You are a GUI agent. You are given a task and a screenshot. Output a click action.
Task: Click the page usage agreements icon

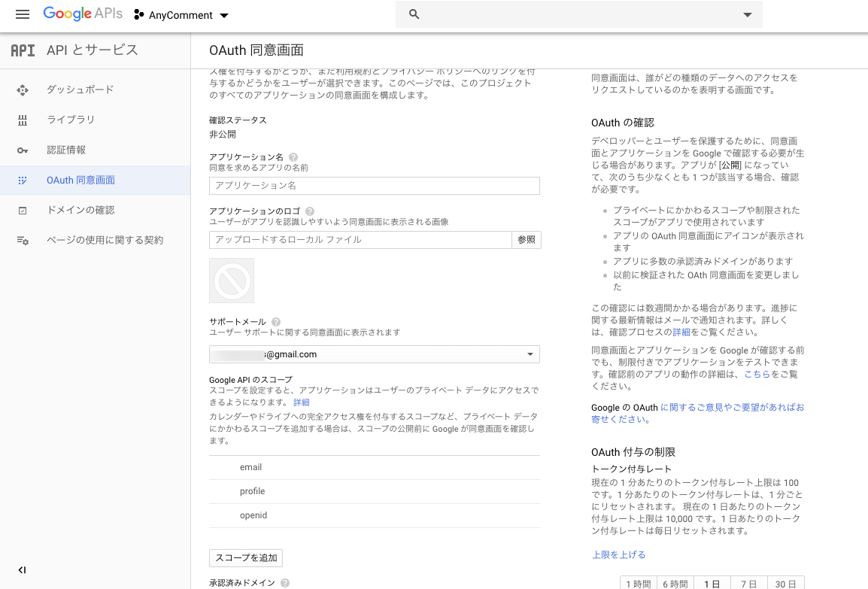tap(22, 240)
